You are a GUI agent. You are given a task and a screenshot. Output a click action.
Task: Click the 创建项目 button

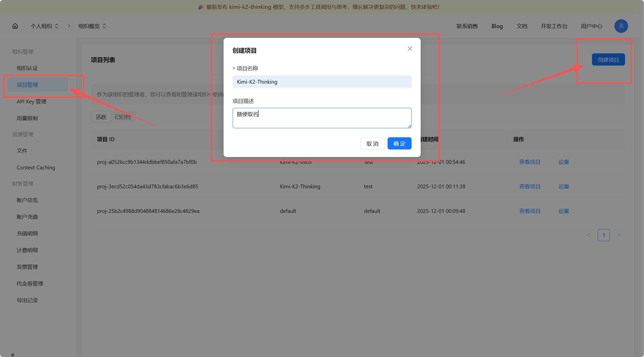608,59
